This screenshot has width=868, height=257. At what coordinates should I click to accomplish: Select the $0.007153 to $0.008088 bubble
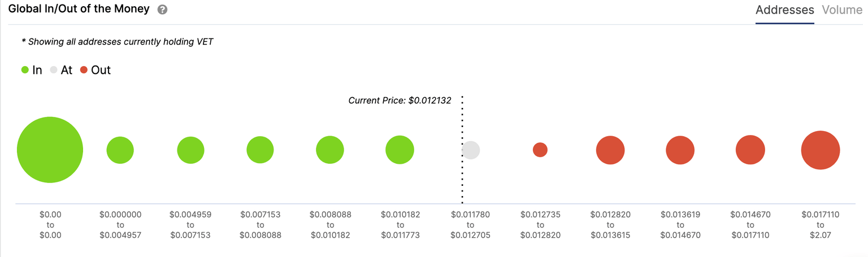coord(260,150)
